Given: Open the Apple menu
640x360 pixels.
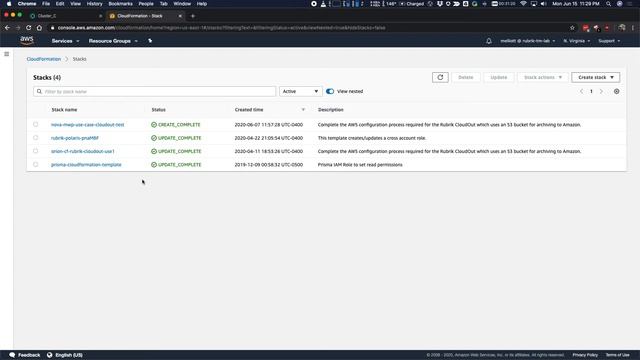Looking at the screenshot, I should [x=9, y=4].
